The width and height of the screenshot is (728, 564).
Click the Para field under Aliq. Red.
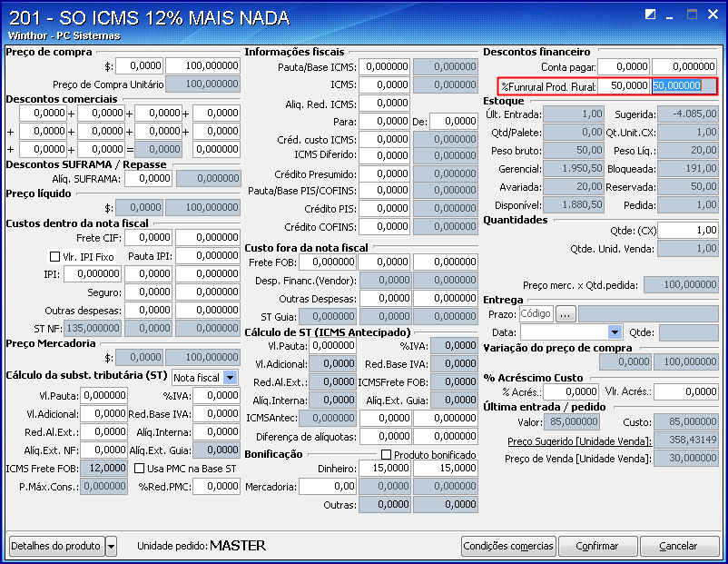point(385,122)
